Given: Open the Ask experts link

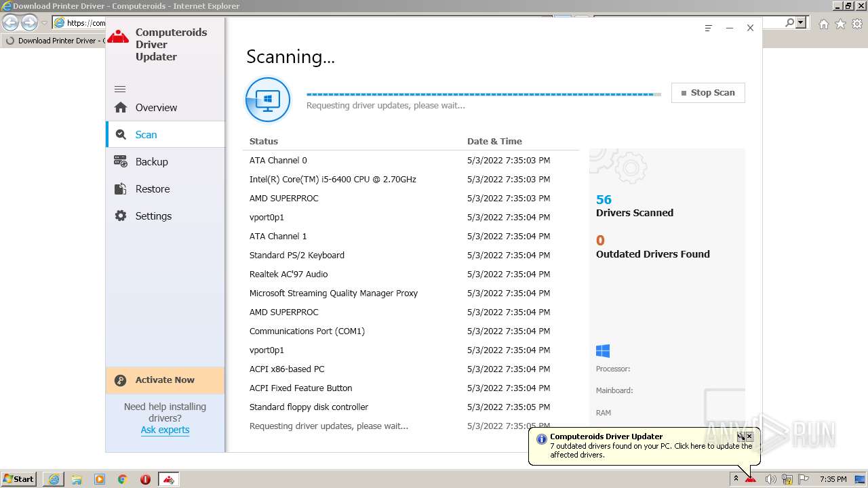Looking at the screenshot, I should pos(165,430).
